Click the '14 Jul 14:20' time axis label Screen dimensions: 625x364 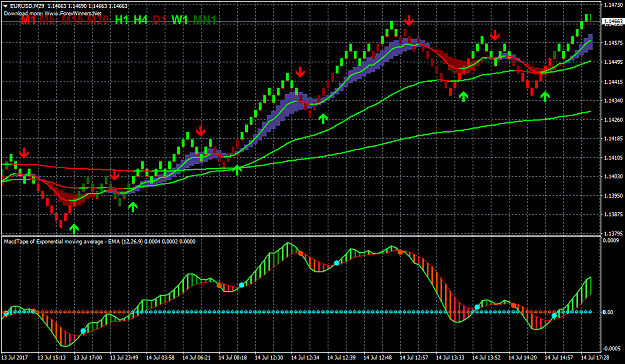[523, 357]
